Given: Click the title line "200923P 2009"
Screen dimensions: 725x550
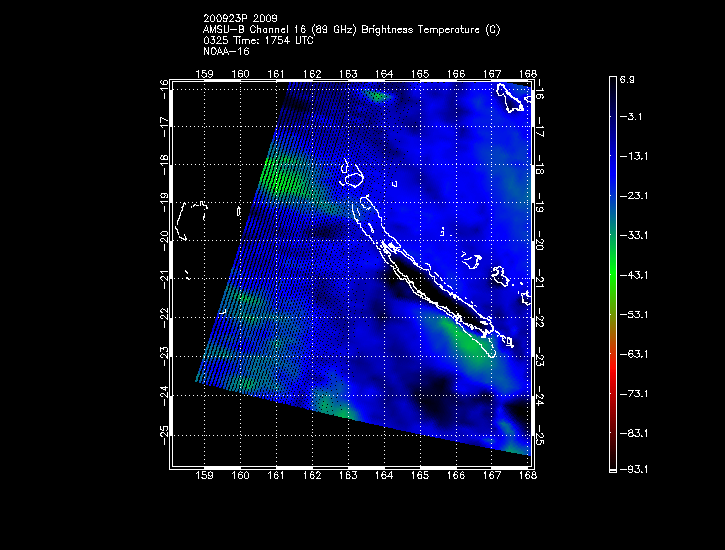Looking at the screenshot, I should 240,18.
